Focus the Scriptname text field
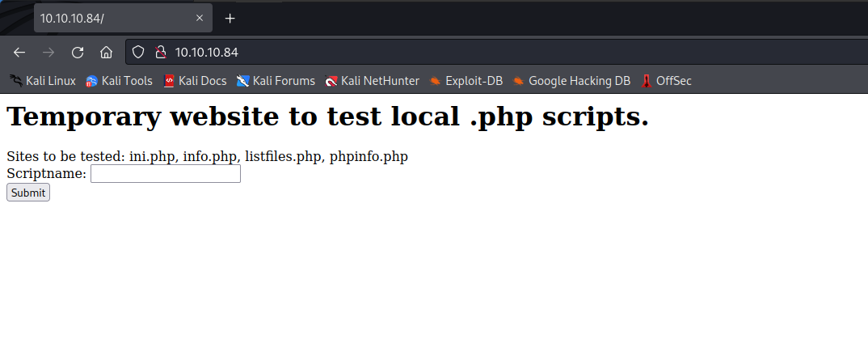 pyautogui.click(x=166, y=174)
